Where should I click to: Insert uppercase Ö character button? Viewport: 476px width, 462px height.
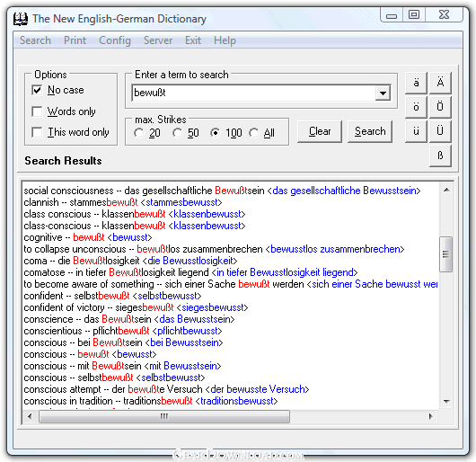(x=440, y=107)
